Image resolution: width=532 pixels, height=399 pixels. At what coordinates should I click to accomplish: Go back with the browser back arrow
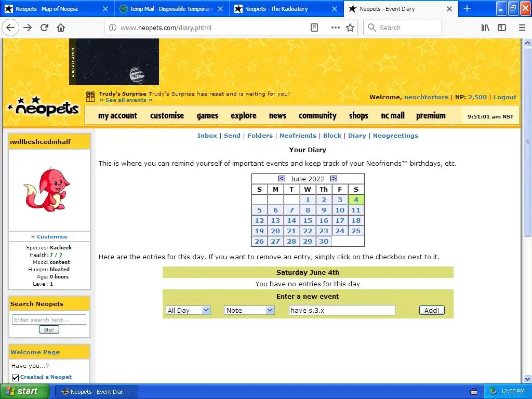point(10,28)
